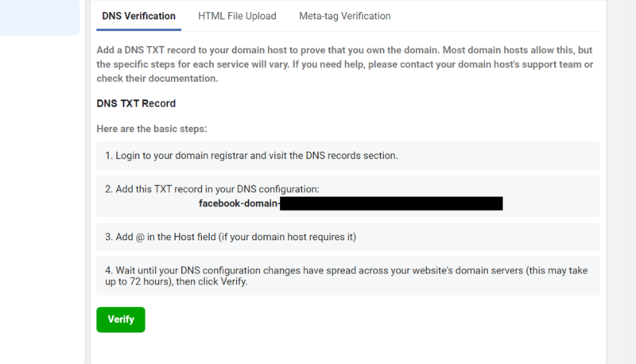Click the white sidebar area below blue panel
636x364 pixels.
click(x=41, y=199)
